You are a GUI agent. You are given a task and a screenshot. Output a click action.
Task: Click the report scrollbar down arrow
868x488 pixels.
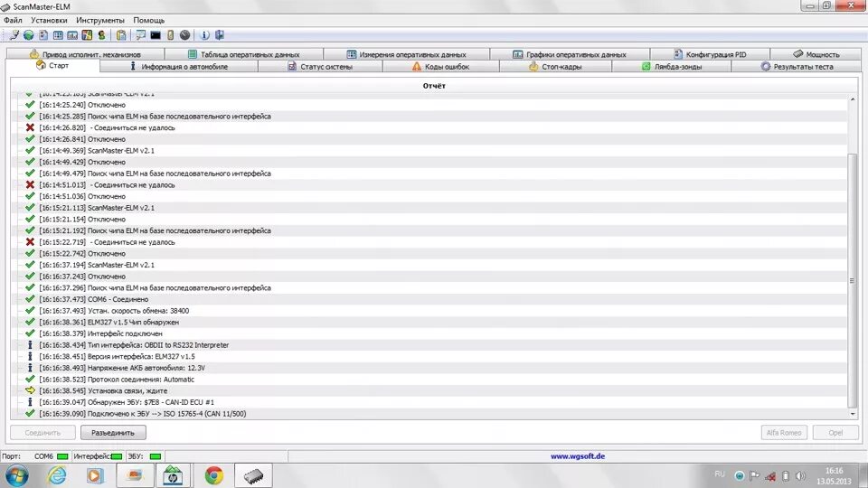coord(853,414)
